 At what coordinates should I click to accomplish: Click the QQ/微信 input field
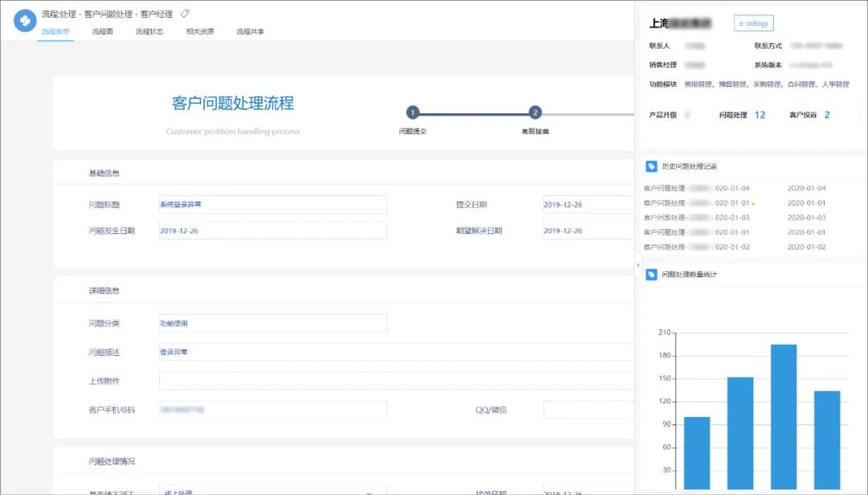point(588,410)
